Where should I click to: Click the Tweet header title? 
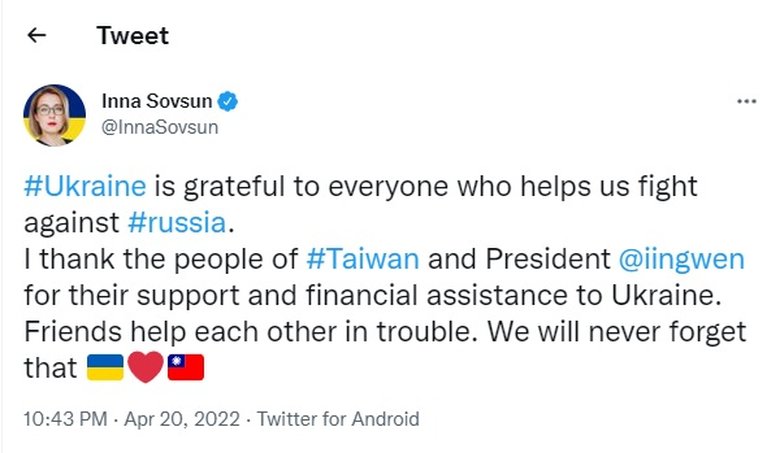pyautogui.click(x=132, y=36)
